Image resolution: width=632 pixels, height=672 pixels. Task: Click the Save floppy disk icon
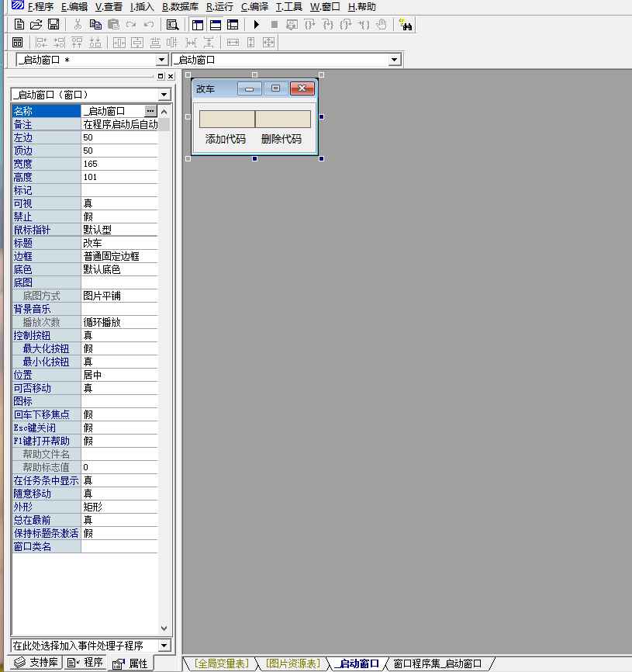click(54, 24)
